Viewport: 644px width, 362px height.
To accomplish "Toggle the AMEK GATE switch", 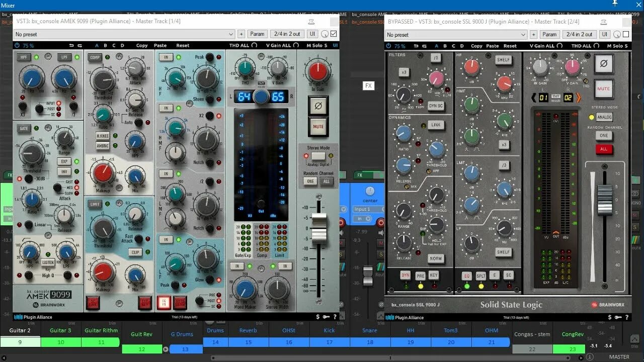I will coord(24,129).
